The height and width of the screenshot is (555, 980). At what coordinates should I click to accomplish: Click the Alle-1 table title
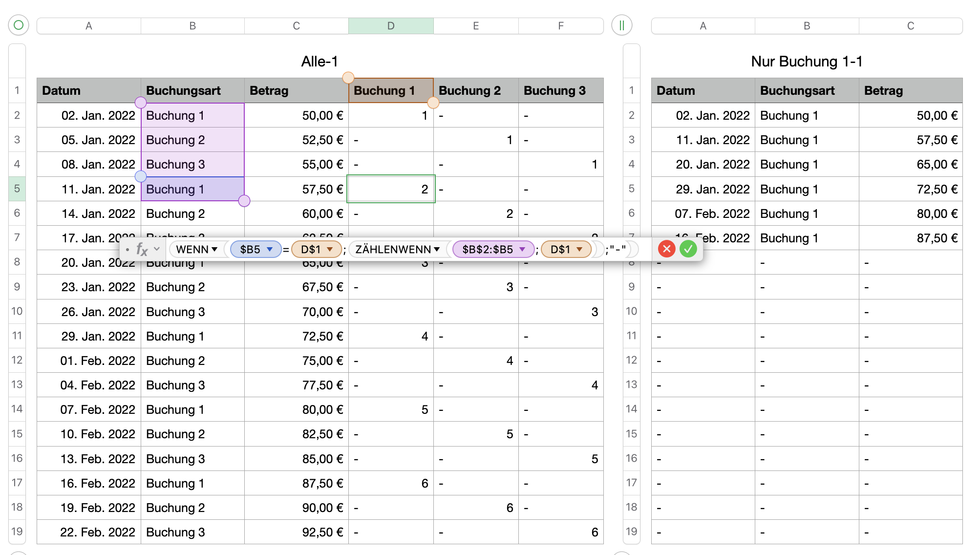point(320,62)
